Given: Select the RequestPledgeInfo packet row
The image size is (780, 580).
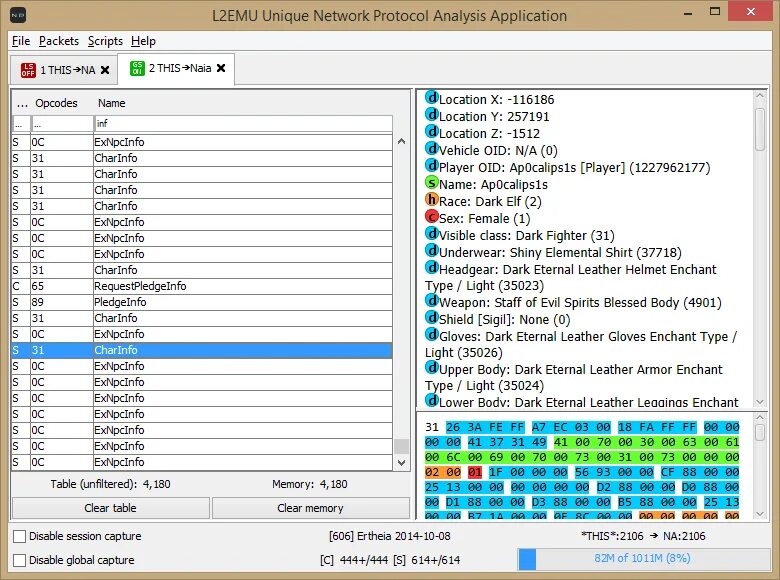Looking at the screenshot, I should [x=202, y=286].
